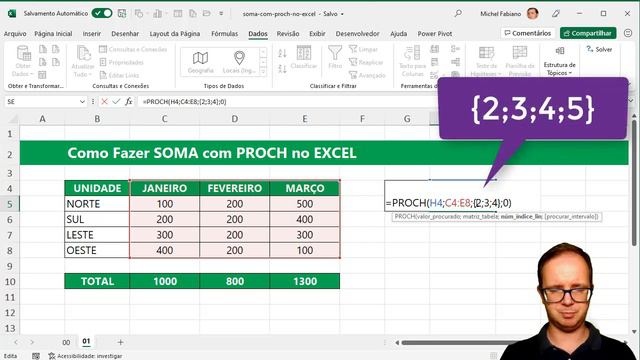
Task: Select column C header
Action: coord(164,119)
